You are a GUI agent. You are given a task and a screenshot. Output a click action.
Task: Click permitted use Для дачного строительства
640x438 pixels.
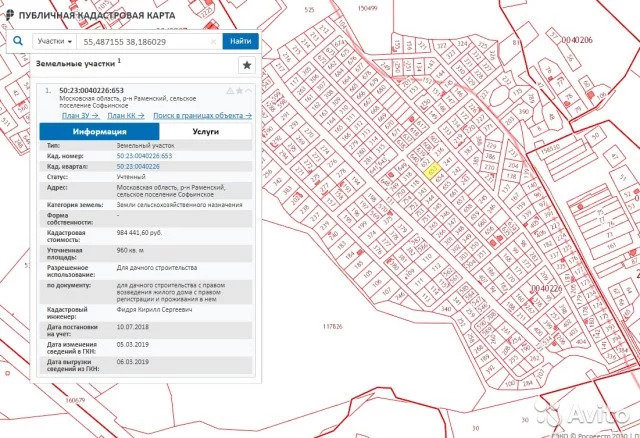(157, 268)
